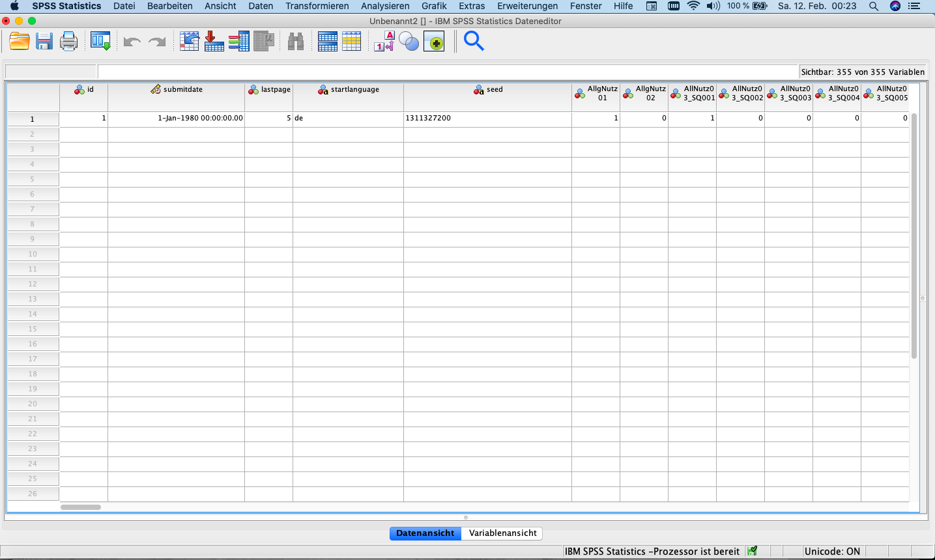The image size is (935, 560).
Task: Open macOS Spotlight search in the menu bar
Action: tap(873, 6)
